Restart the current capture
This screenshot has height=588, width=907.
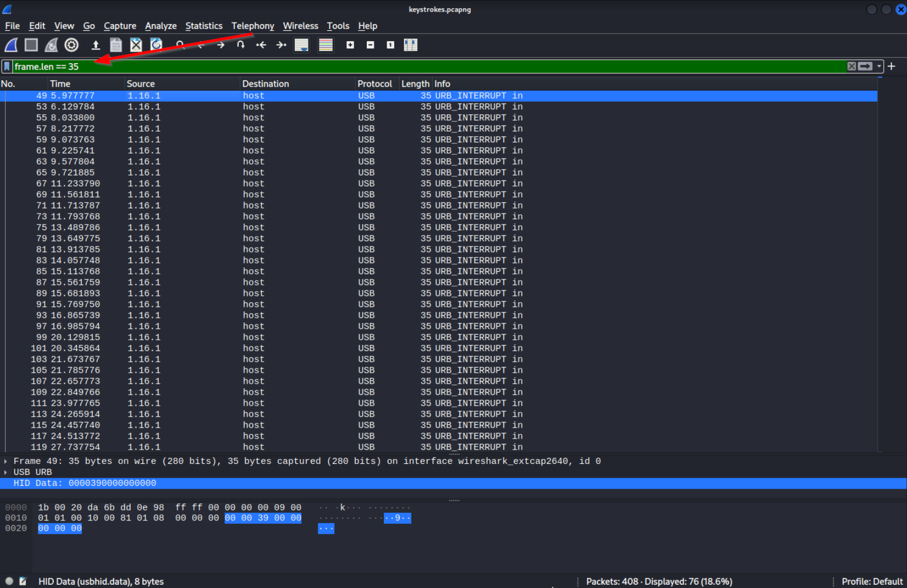click(x=51, y=45)
